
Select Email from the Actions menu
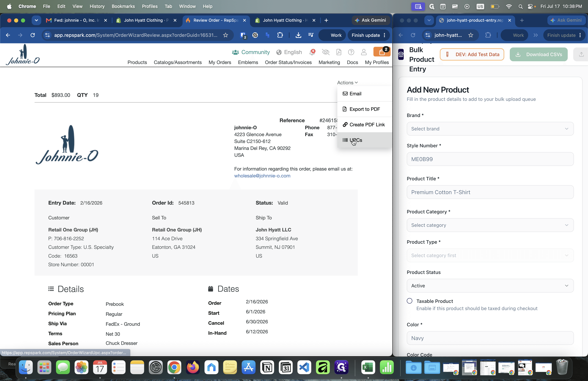[364, 93]
